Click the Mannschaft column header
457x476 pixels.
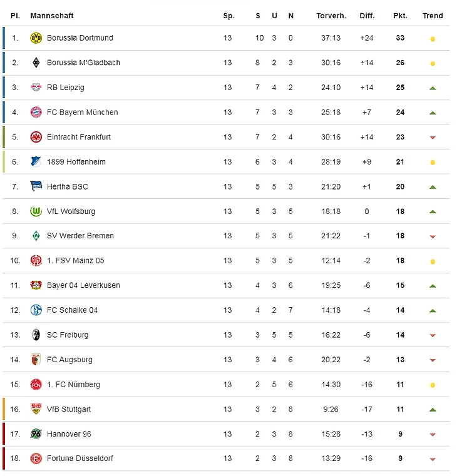pos(52,16)
